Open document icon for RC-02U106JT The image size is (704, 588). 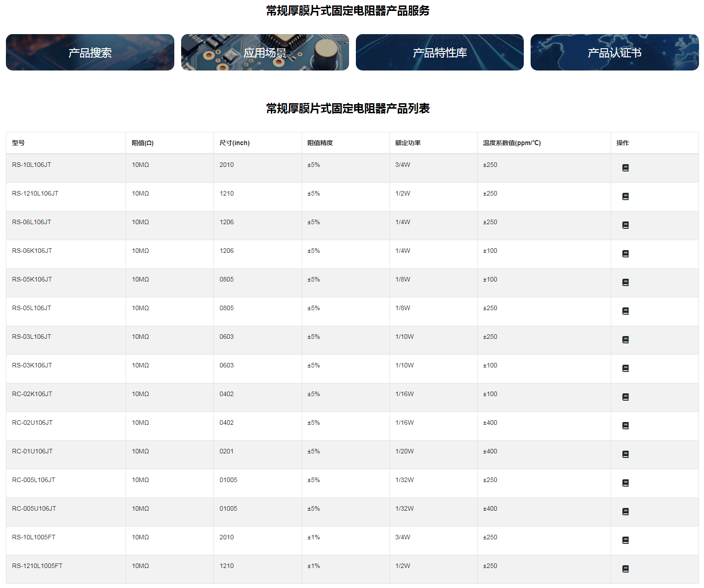pos(625,426)
